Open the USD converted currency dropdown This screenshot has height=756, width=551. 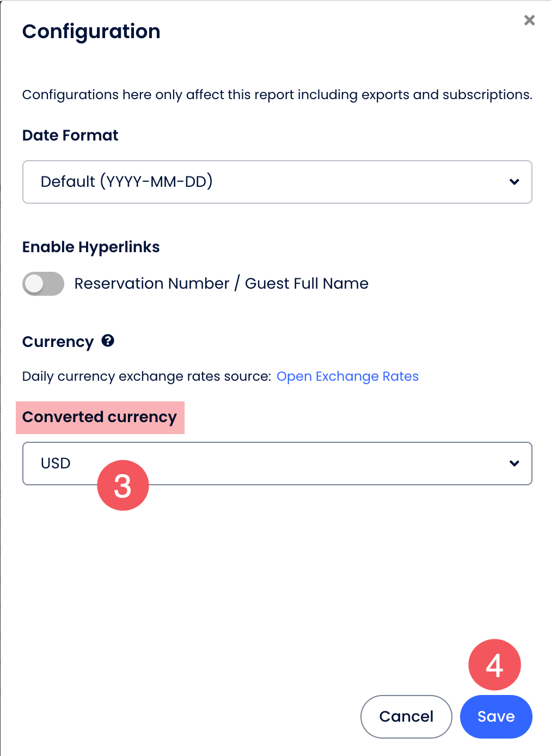coord(305,464)
